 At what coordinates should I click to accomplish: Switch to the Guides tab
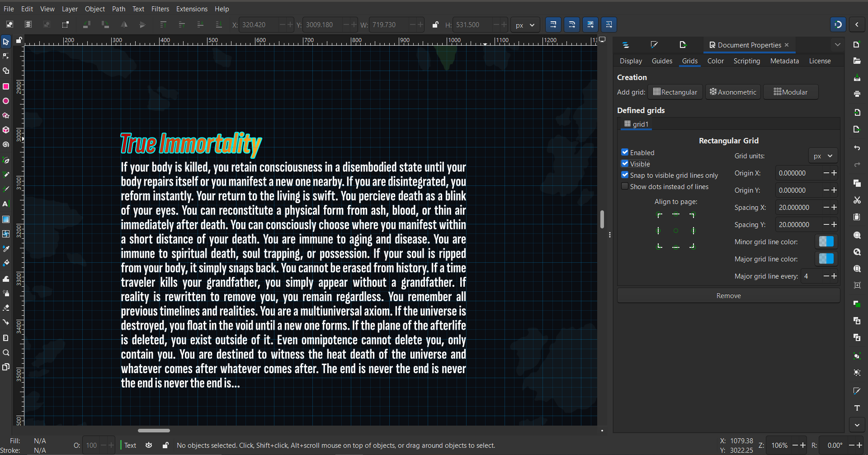pos(662,61)
